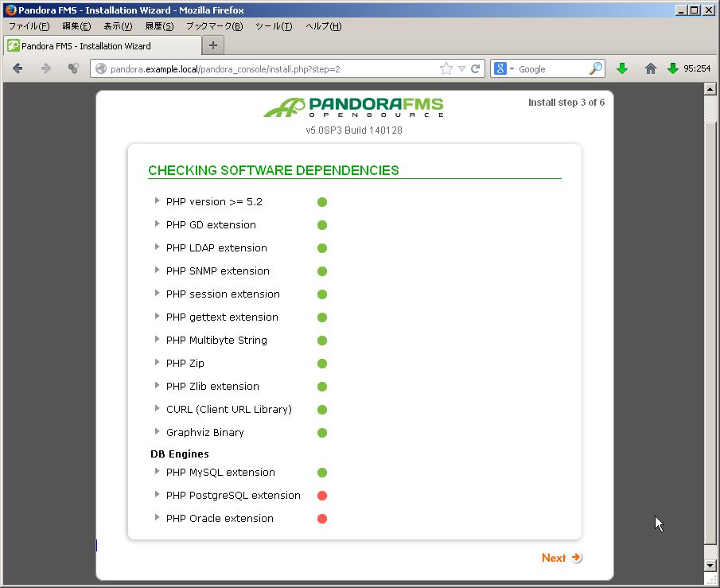Click the green status dot for Graphviz Binary
Image resolution: width=720 pixels, height=588 pixels.
click(x=322, y=433)
